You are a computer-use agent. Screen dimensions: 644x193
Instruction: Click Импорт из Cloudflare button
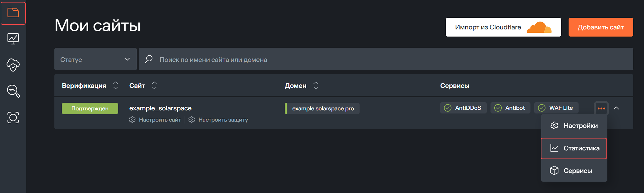(503, 27)
